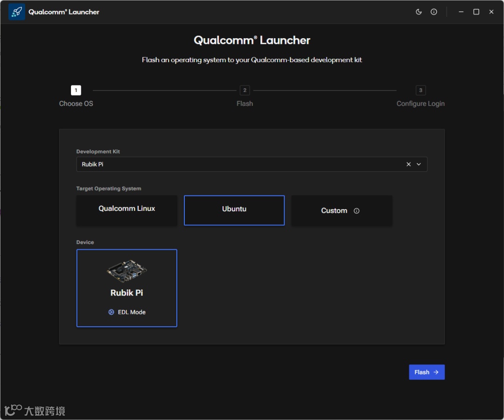Click the EDL Mode gear icon
504x420 pixels.
pos(111,312)
